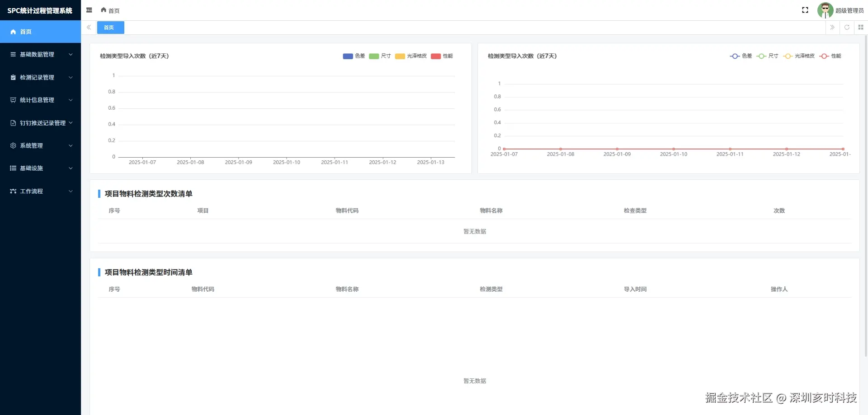This screenshot has height=415, width=868.
Task: Open the 钉钉推送记录管理 sidebar menu
Action: click(40, 123)
